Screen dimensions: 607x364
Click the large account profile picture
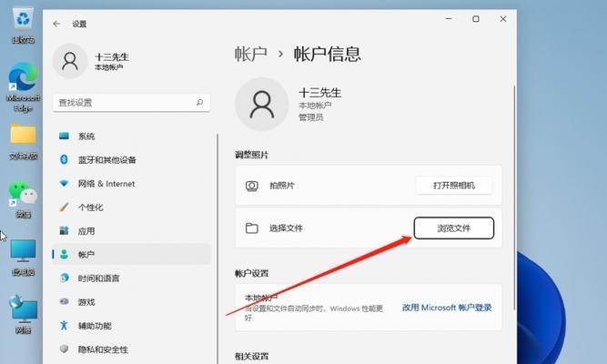(262, 104)
